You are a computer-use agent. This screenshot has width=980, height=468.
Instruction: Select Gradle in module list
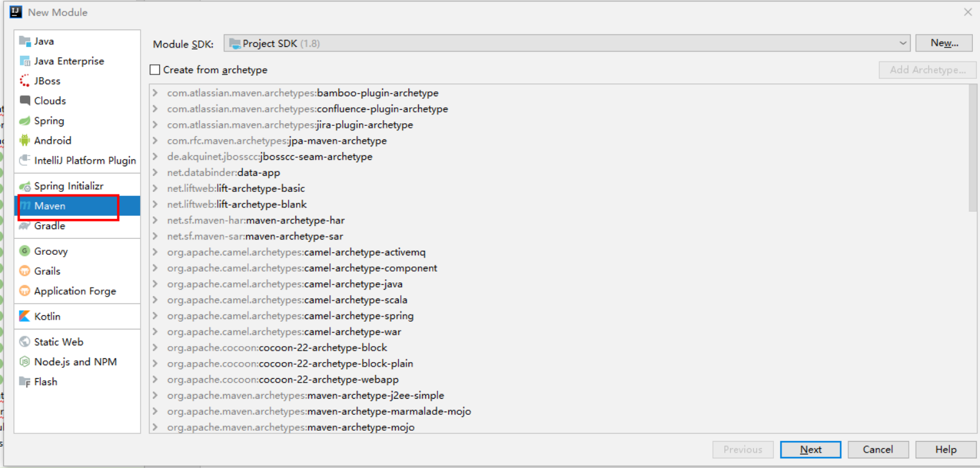49,226
